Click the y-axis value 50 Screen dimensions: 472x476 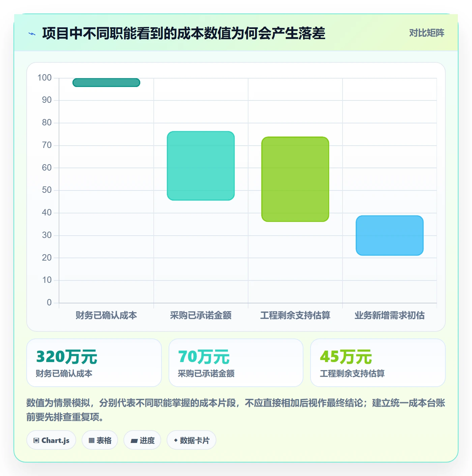coord(47,190)
